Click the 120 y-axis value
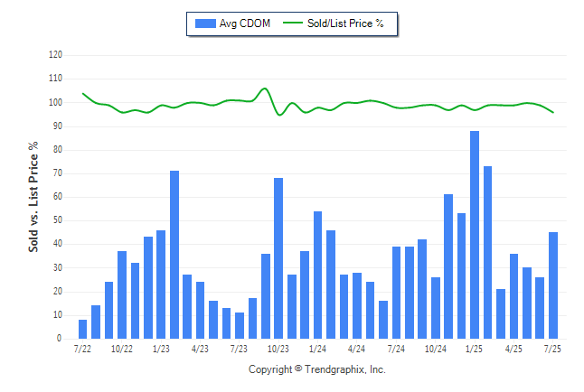 tap(55, 55)
